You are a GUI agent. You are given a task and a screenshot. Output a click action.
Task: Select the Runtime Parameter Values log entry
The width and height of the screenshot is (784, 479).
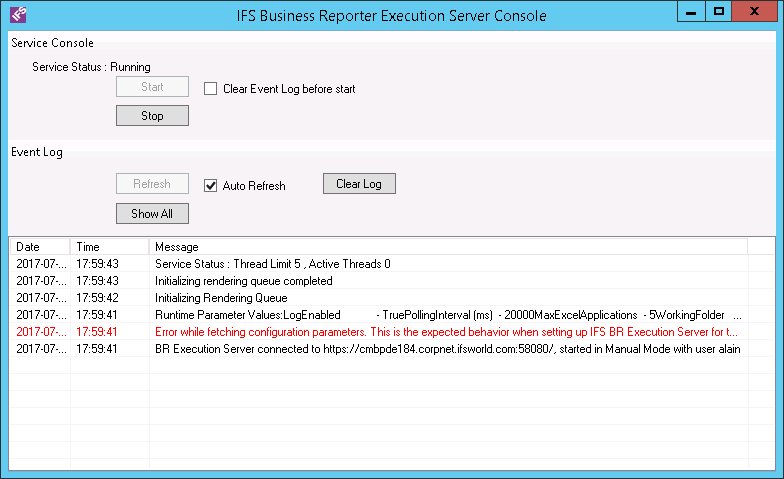[446, 315]
